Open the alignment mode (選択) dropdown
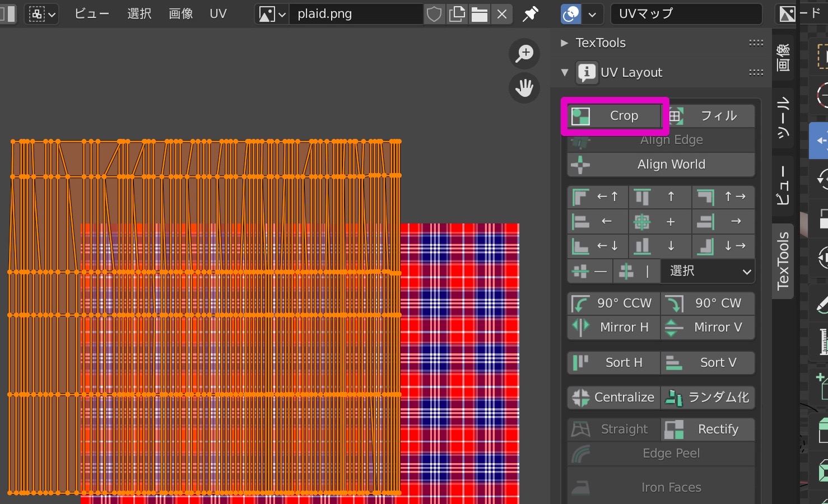The image size is (828, 504). click(x=708, y=272)
